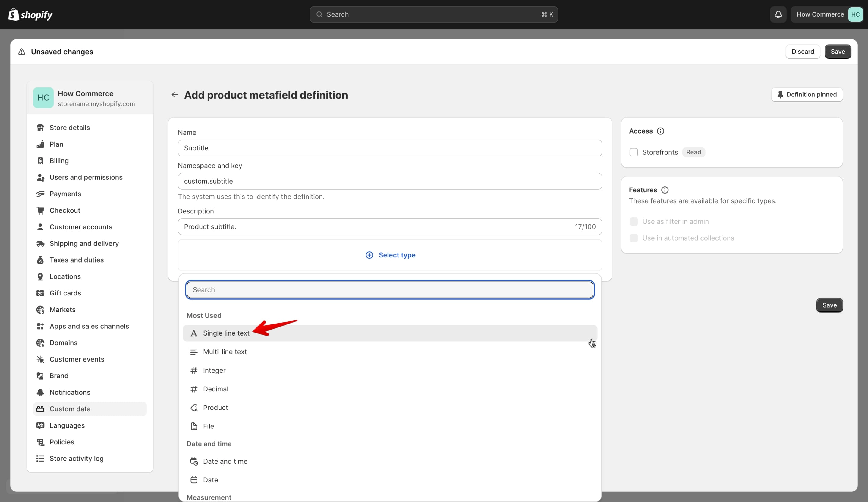Open Custom data settings

pos(90,409)
